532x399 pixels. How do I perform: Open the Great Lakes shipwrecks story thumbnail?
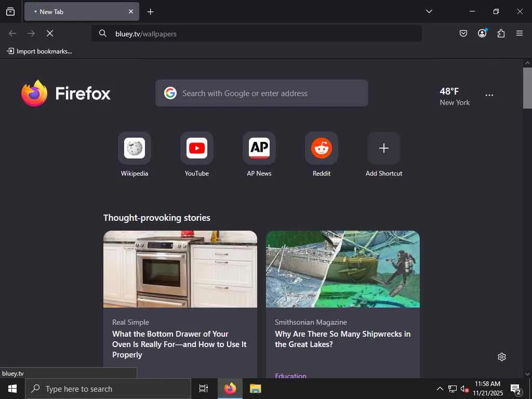343,269
